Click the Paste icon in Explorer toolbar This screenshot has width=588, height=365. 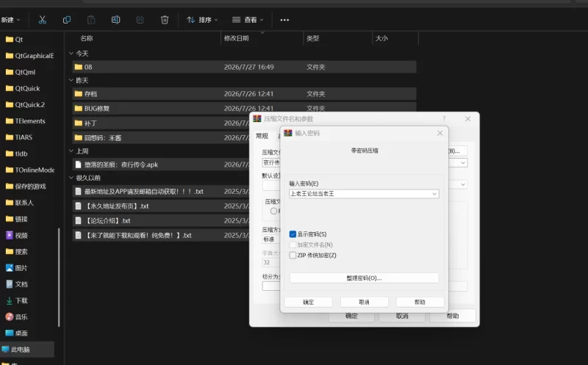click(x=91, y=20)
